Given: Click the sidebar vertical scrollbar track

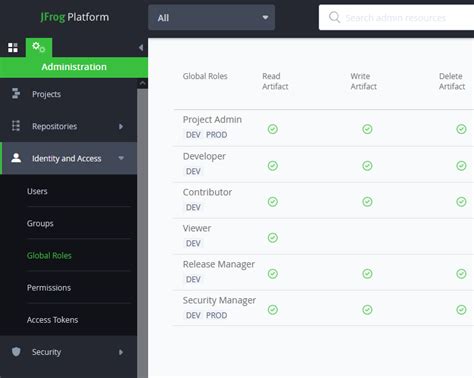Looking at the screenshot, I should (142, 233).
